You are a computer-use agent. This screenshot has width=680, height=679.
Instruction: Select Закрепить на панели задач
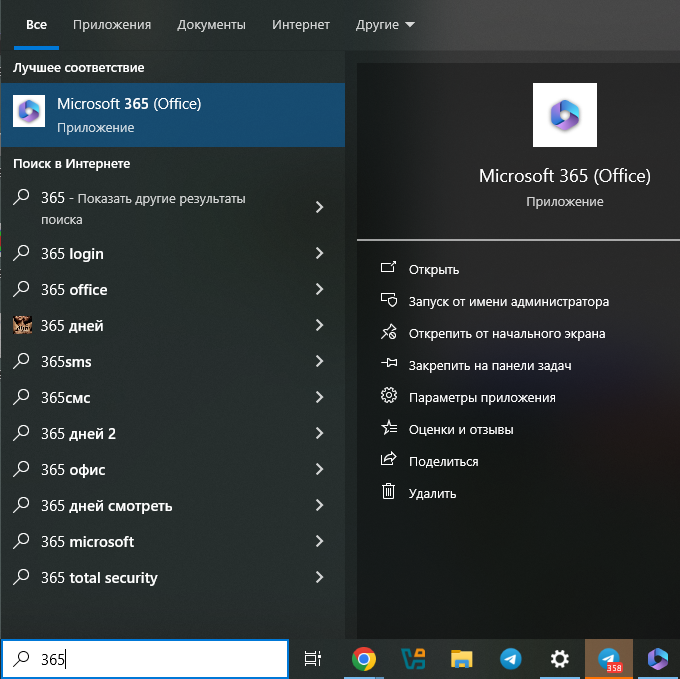tap(490, 366)
